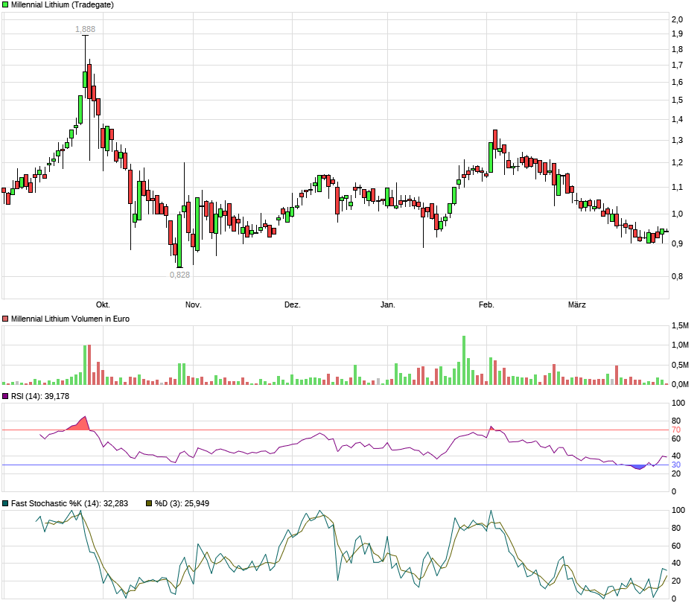Jump to the Feb. month label
This screenshot has width=700, height=606.
pos(486,304)
